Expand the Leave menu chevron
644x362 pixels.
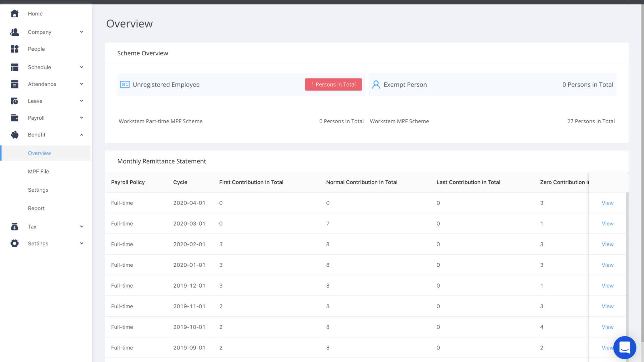pos(82,101)
